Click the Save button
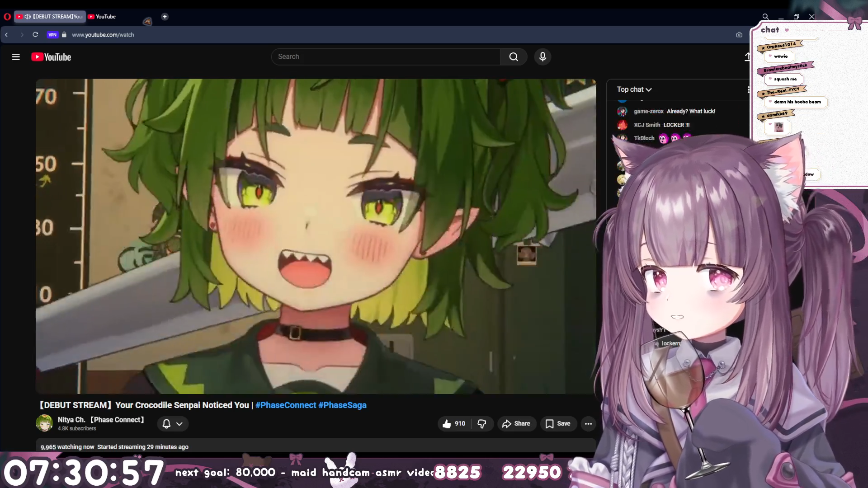This screenshot has width=868, height=488. tap(558, 424)
